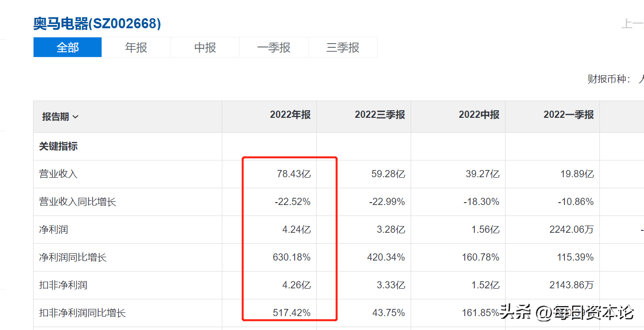Click the 奥马电器(SZ002668) stock title
This screenshot has width=644, height=330.
tap(97, 23)
